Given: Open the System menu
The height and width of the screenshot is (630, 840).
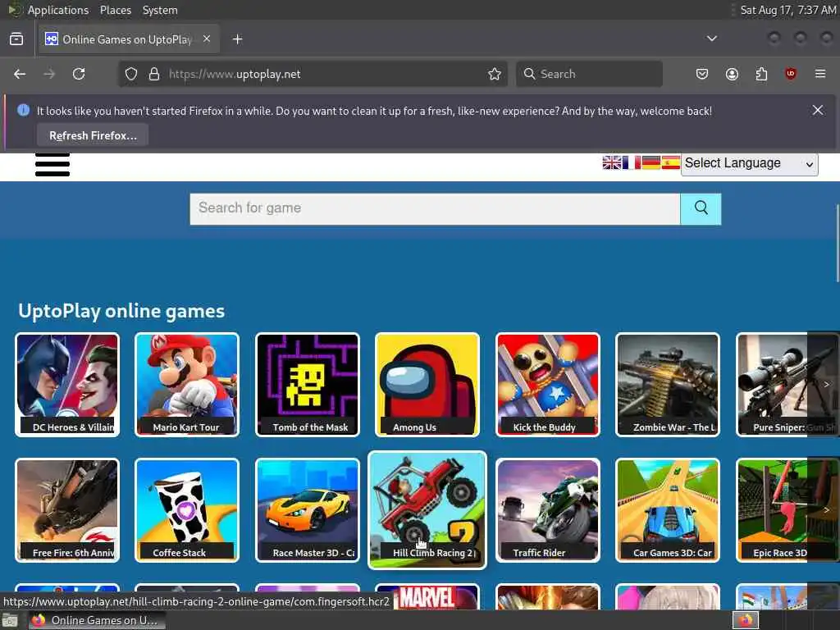Looking at the screenshot, I should coord(160,10).
